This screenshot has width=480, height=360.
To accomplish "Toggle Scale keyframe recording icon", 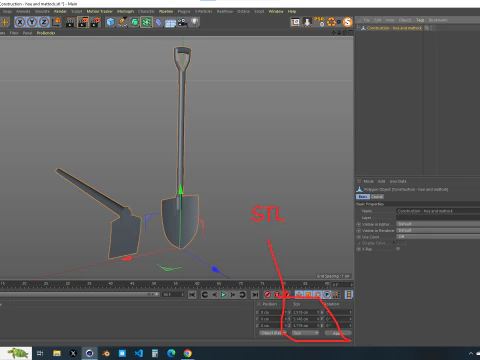I will [308, 295].
